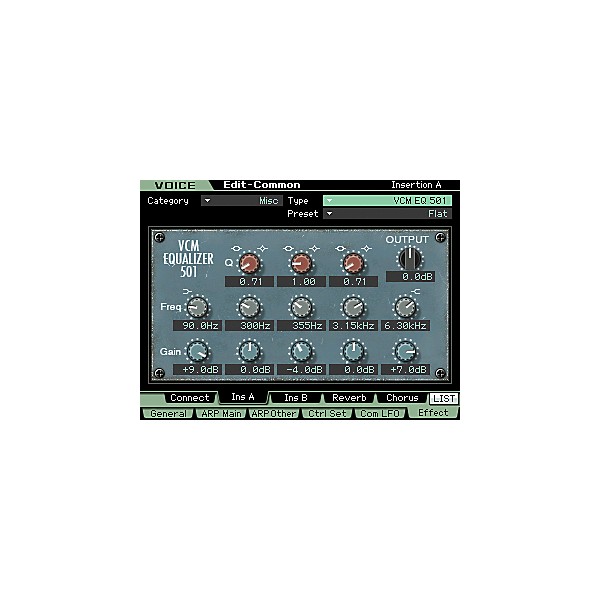The image size is (600, 600).
Task: Click the Q knob above 3.15kHz
Action: pos(354,263)
